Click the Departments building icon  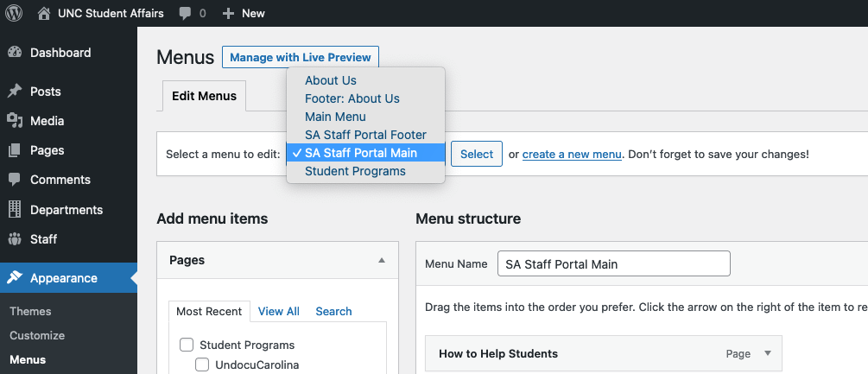[15, 210]
